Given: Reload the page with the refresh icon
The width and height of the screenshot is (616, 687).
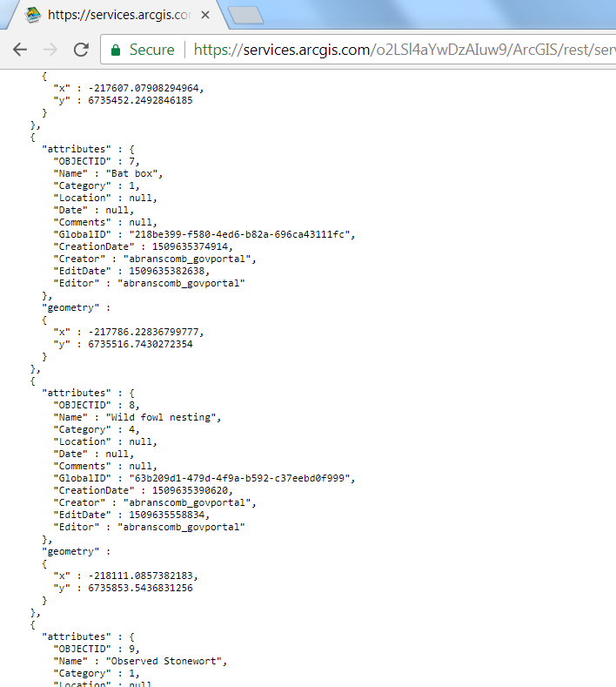Looking at the screenshot, I should 82,50.
